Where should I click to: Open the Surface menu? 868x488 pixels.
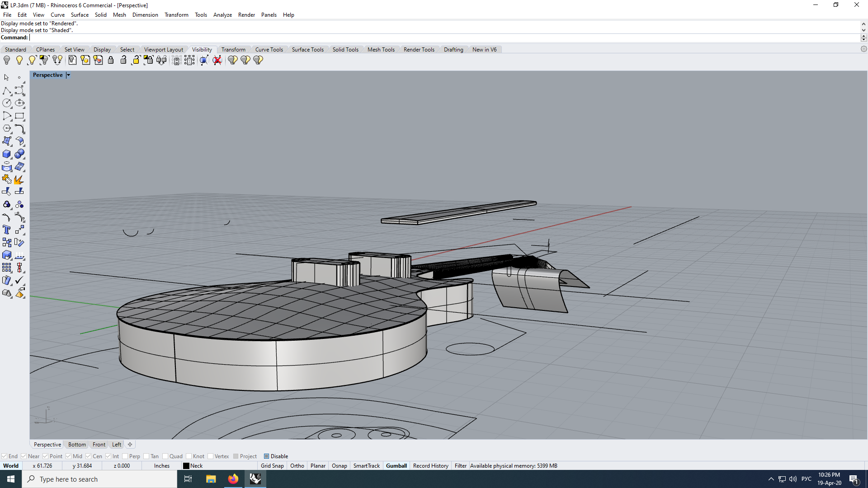tap(80, 15)
